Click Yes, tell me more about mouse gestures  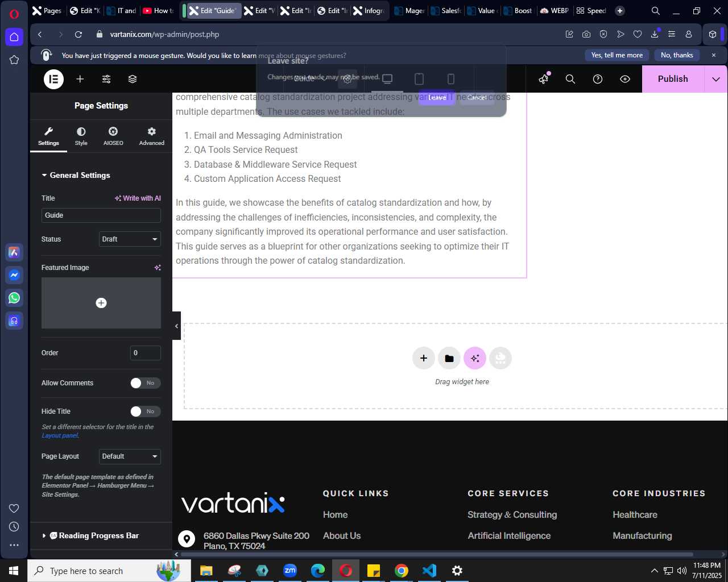[x=617, y=55]
